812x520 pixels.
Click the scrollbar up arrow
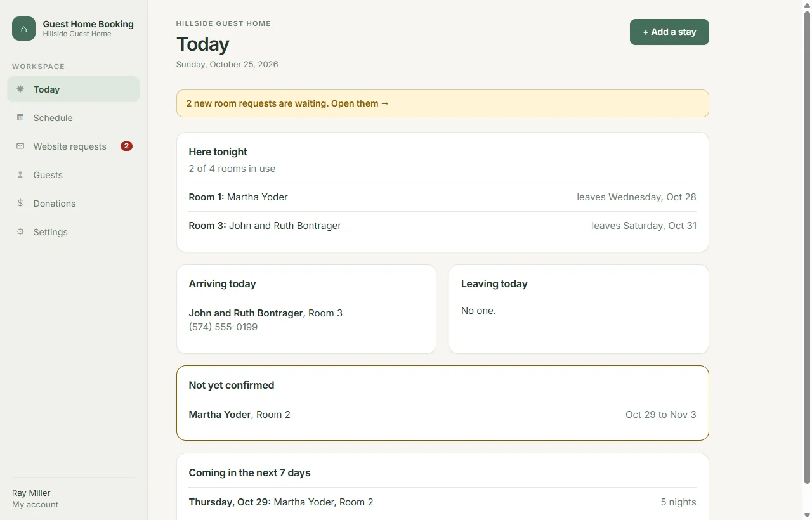point(807,4)
